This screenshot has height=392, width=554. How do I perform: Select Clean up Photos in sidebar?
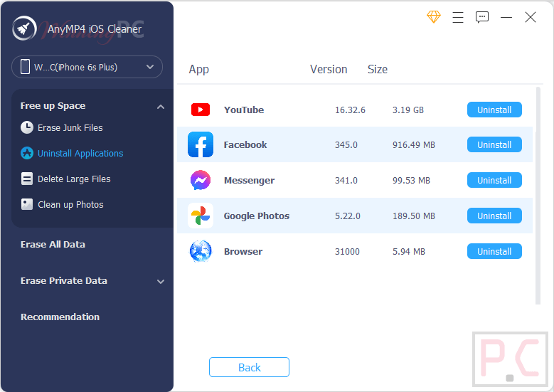tap(70, 205)
